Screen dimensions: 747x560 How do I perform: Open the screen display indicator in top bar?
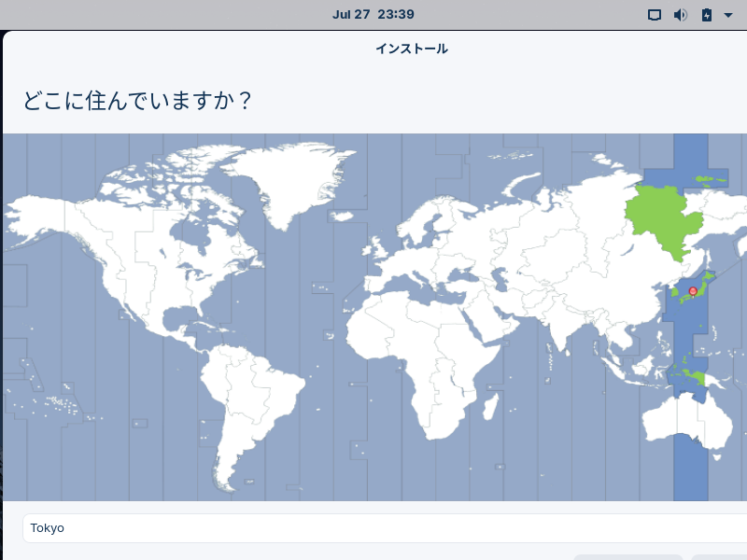(x=655, y=15)
